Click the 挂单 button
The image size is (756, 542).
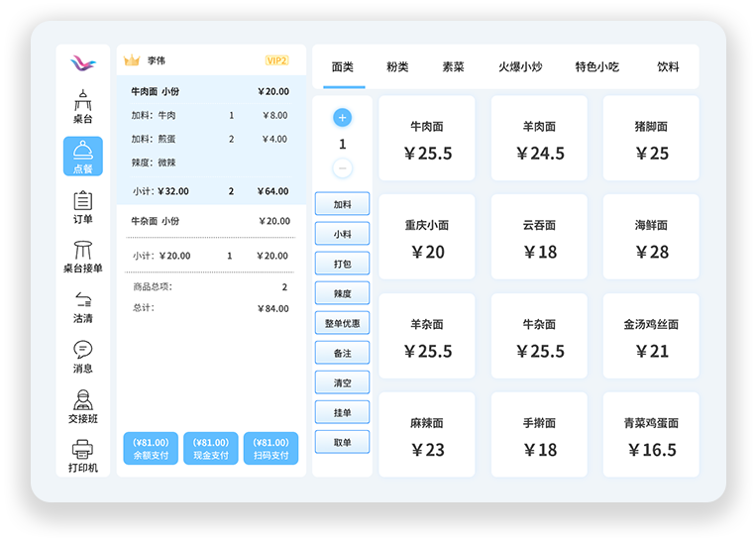tap(342, 412)
